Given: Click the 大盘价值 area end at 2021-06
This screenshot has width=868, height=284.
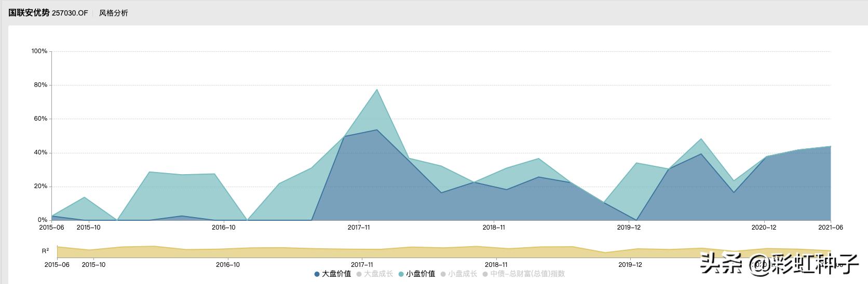Looking at the screenshot, I should (x=830, y=147).
